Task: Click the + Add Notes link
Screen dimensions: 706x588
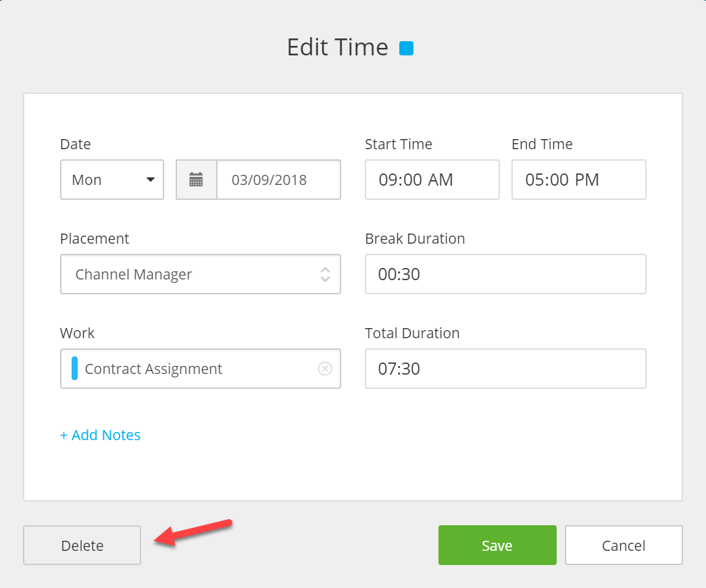Action: pos(101,435)
